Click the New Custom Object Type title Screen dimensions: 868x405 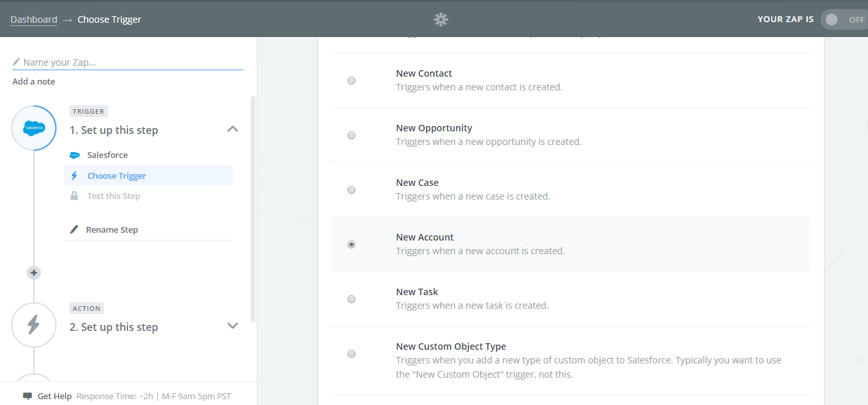click(451, 346)
